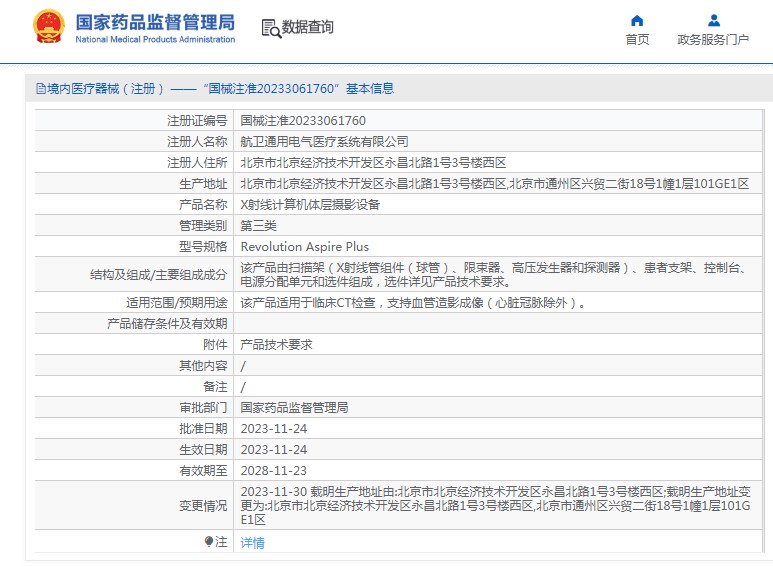Click the X射线计算机体层摄影设备 product name
Viewport: 773px width, 567px height.
[x=310, y=205]
